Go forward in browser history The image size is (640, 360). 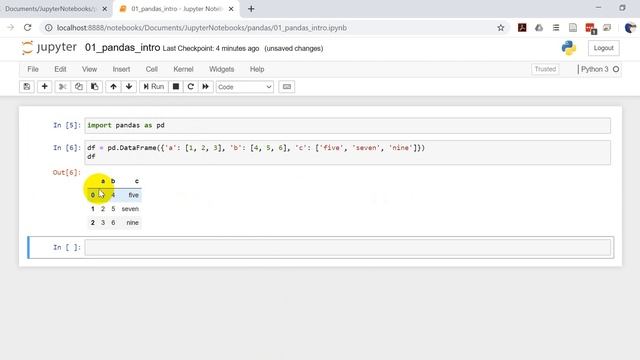coord(10,27)
